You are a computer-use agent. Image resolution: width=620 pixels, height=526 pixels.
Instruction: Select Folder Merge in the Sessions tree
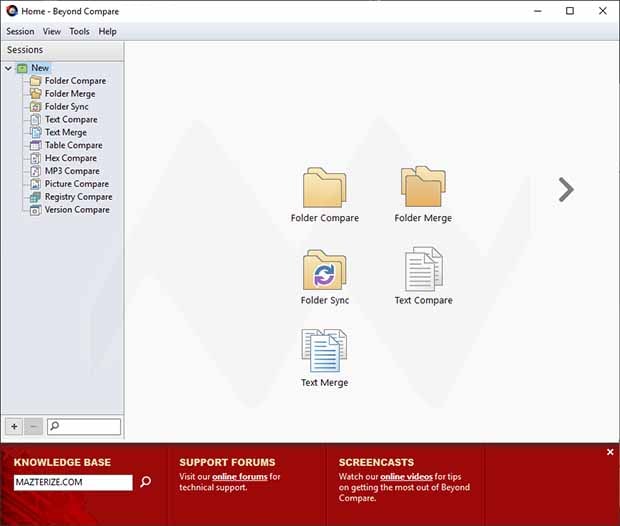point(70,94)
